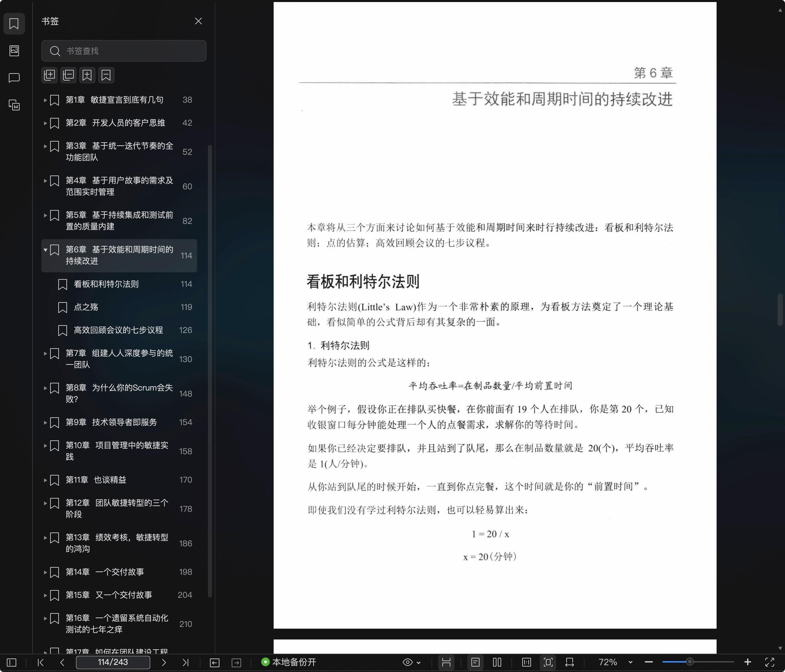The height and width of the screenshot is (672, 785).
Task: Open bookmark 第16章 一个遗留系统自动化测试的七年之痒
Action: click(119, 624)
